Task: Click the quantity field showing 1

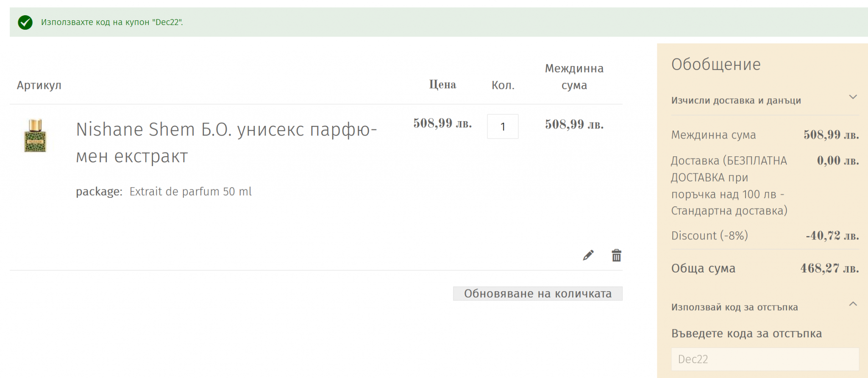Action: coord(503,126)
